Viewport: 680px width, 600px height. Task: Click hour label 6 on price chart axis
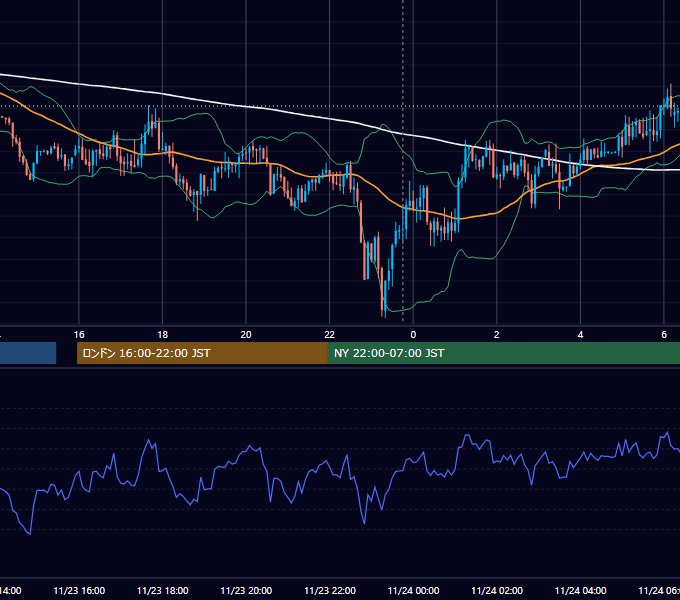(x=664, y=335)
